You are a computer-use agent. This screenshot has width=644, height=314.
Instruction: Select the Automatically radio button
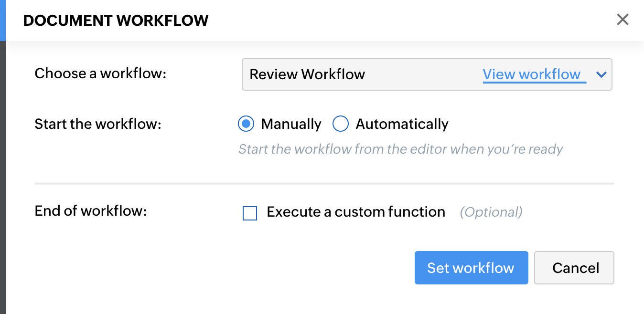340,124
